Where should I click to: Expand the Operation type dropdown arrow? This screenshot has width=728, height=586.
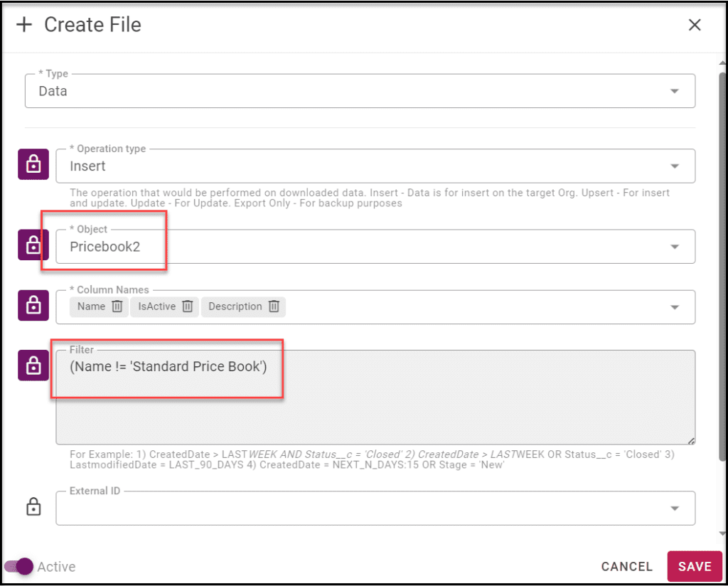675,166
